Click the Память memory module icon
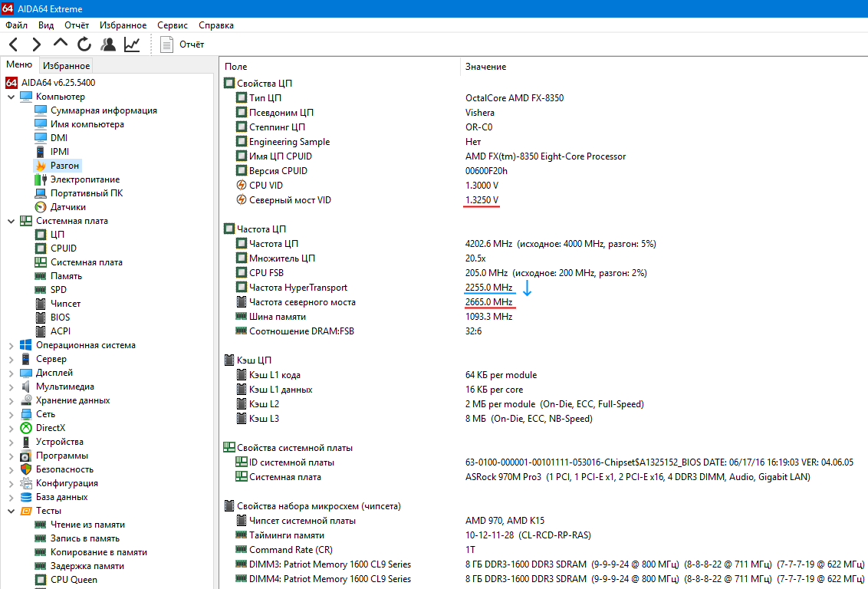 click(x=41, y=276)
